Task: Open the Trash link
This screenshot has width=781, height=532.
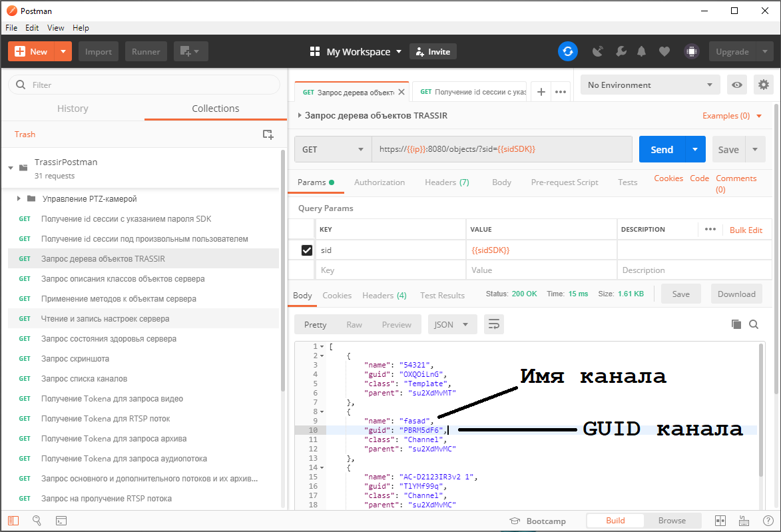Action: click(x=25, y=134)
